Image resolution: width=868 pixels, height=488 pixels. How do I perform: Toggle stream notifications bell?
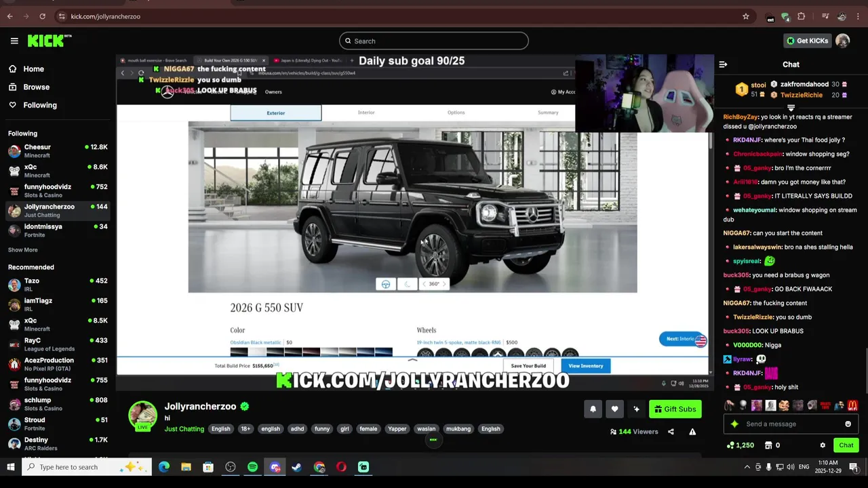(x=593, y=409)
